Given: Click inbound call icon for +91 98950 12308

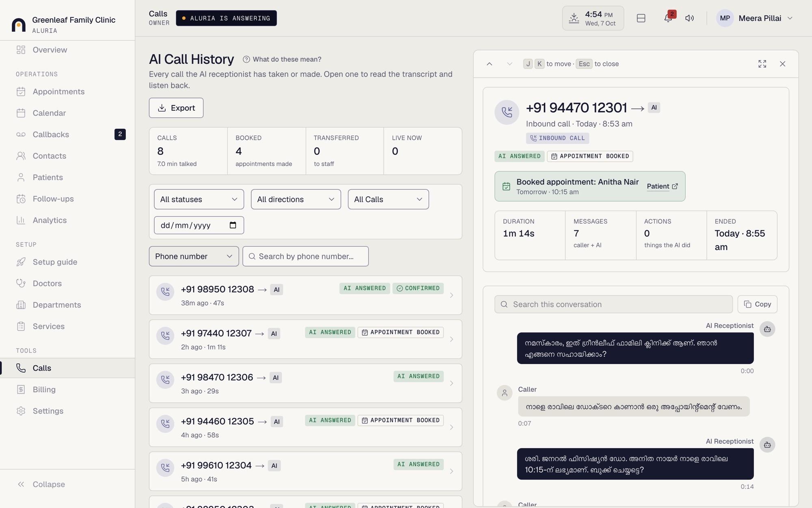Looking at the screenshot, I should coord(165,292).
